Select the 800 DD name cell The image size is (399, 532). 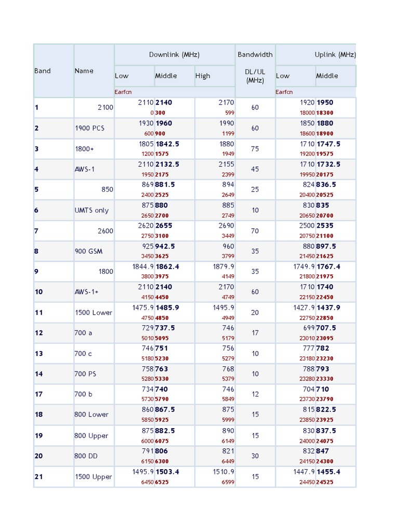click(86, 456)
